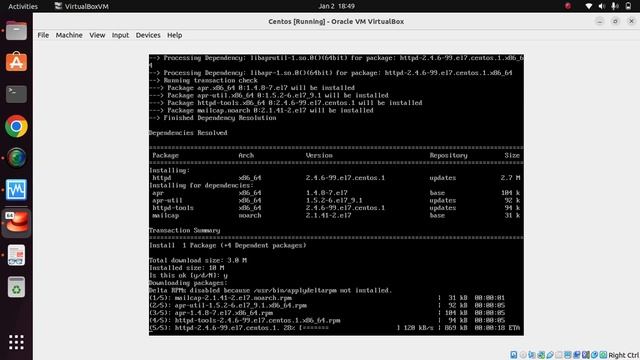
Task: Open the clock showing Jan 2 18:49
Action: (x=336, y=6)
